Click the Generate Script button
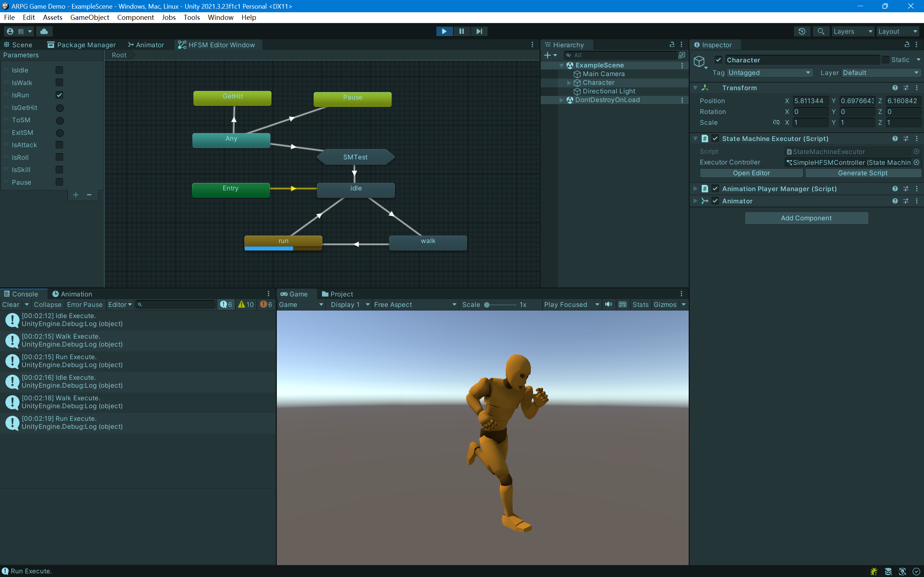This screenshot has height=577, width=924. click(x=863, y=173)
